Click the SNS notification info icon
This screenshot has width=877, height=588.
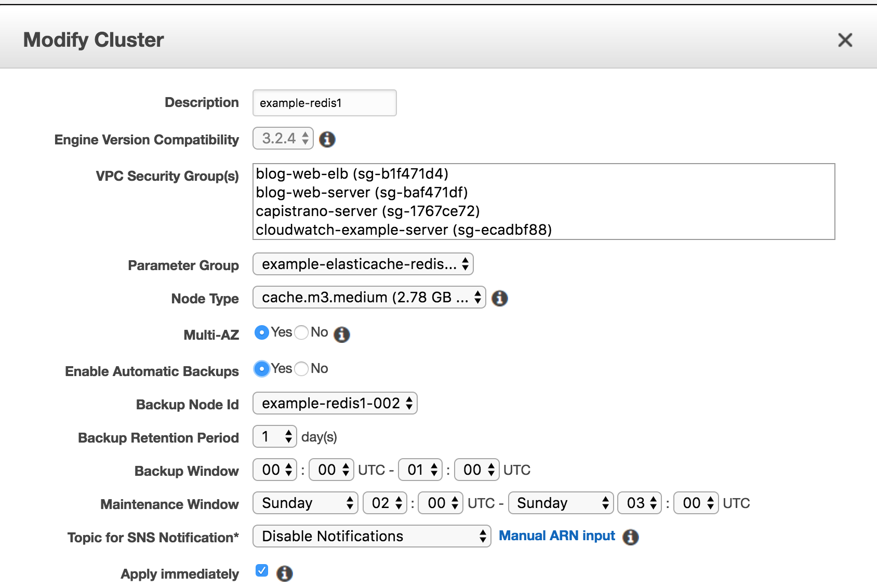click(631, 537)
